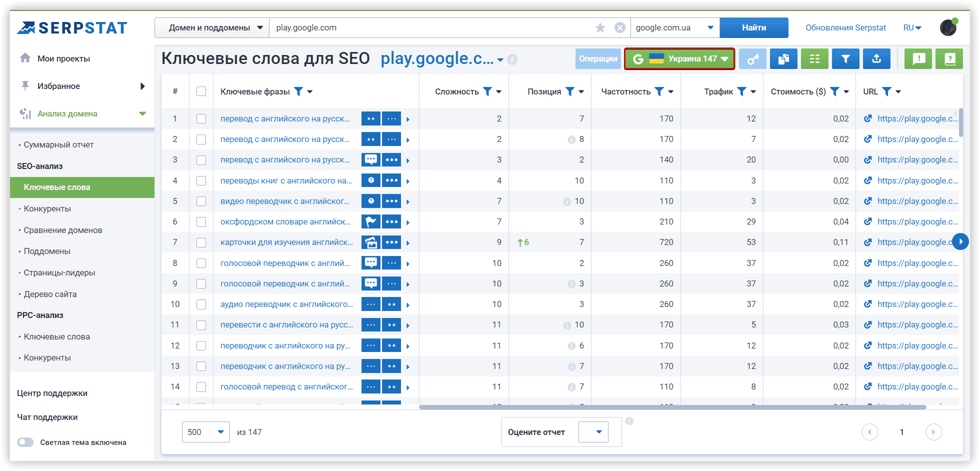This screenshot has width=980, height=471.
Task: Open Суммарный отчет in sidebar
Action: (x=58, y=144)
